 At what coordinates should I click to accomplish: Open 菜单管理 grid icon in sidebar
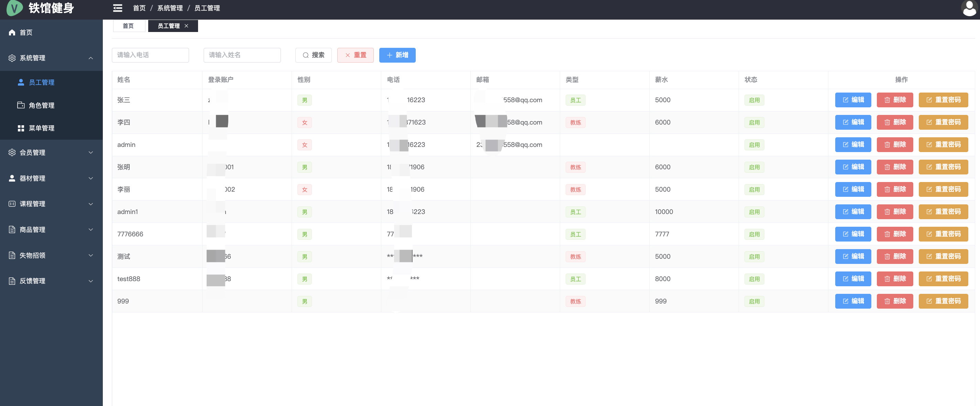pyautogui.click(x=21, y=128)
